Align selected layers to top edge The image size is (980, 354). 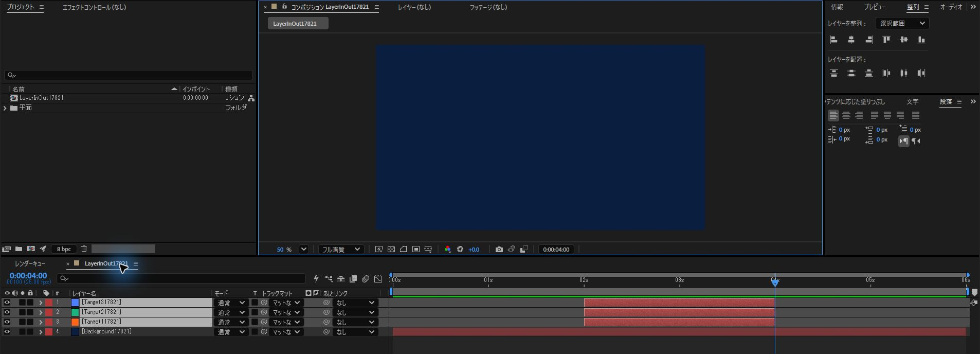point(886,40)
